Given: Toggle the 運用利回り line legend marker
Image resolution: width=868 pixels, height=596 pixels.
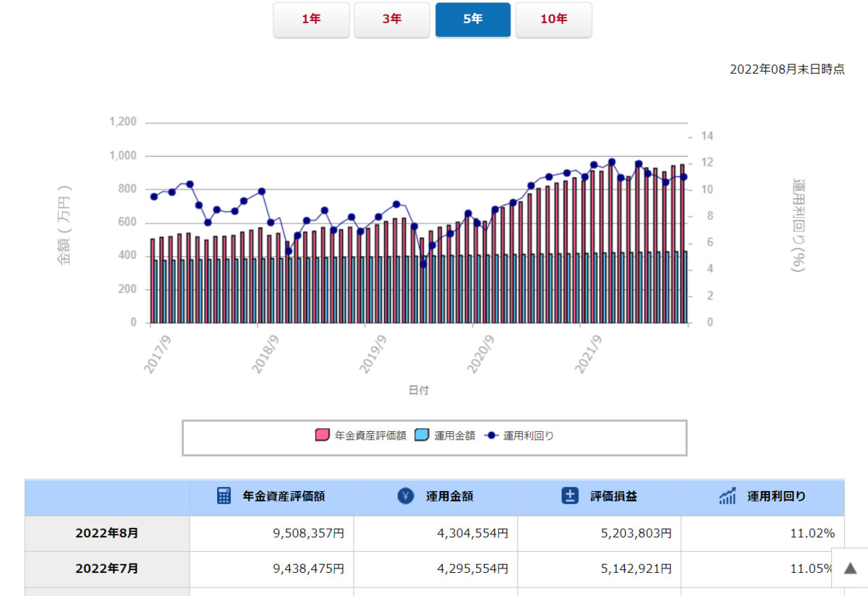Looking at the screenshot, I should point(492,435).
